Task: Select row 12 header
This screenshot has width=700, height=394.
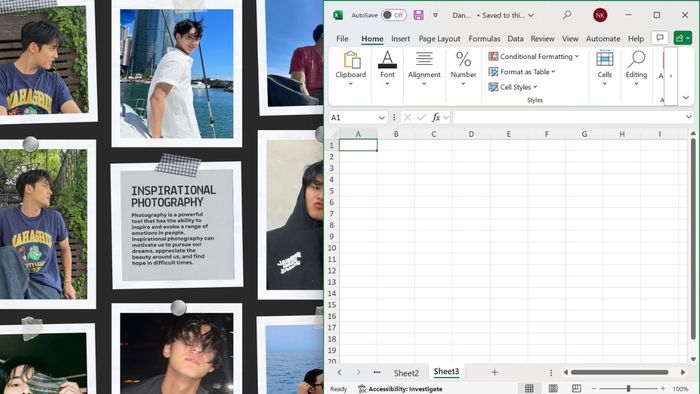Action: 332,271
